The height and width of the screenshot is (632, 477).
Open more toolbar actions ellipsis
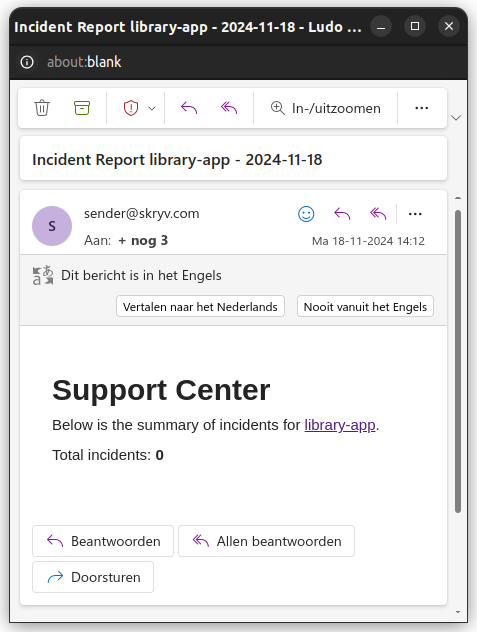(x=421, y=108)
